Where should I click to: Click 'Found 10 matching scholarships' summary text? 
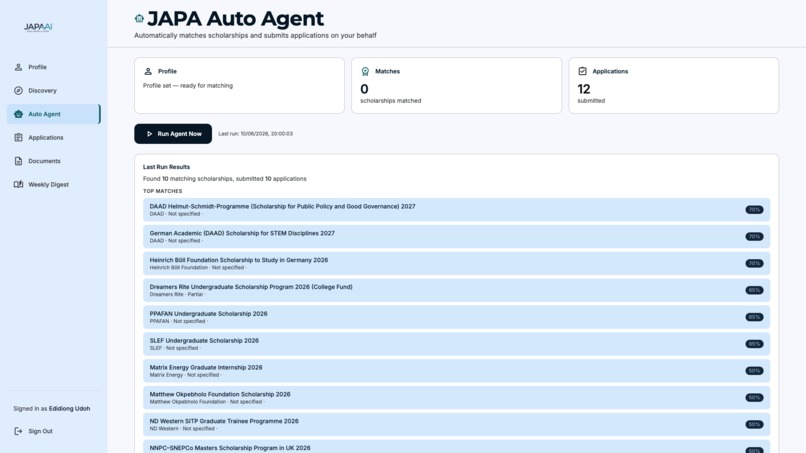(x=225, y=179)
